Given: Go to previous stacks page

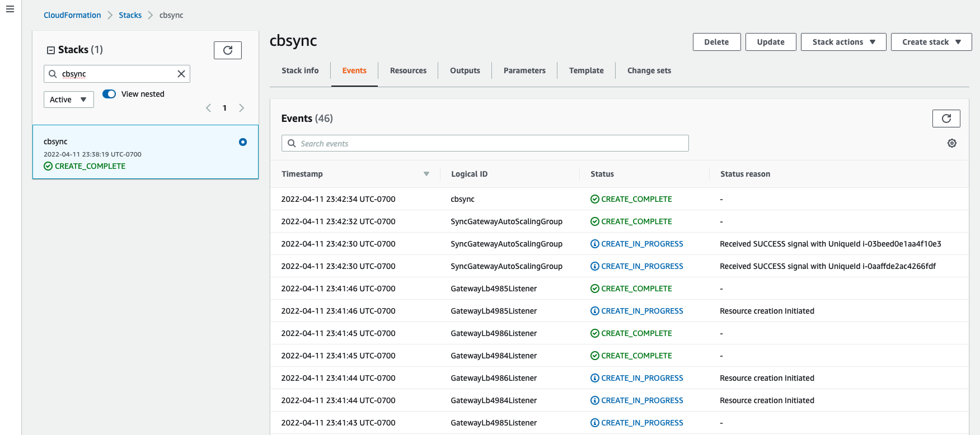Looking at the screenshot, I should point(208,108).
